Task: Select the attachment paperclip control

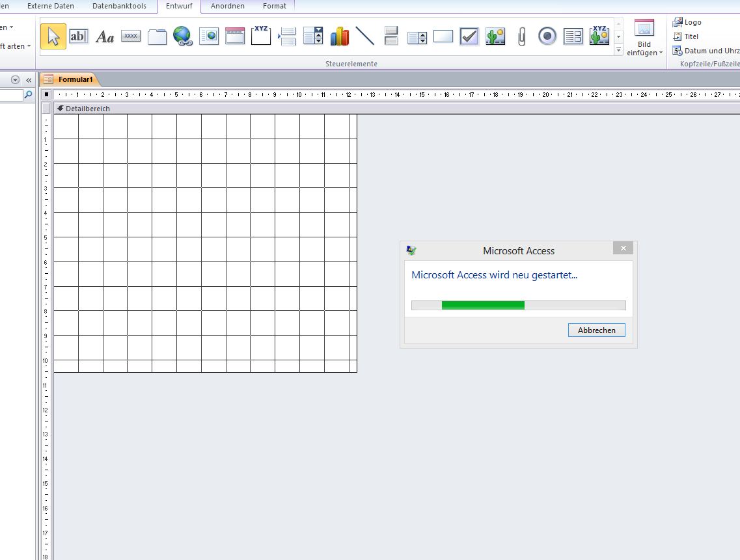Action: point(521,36)
